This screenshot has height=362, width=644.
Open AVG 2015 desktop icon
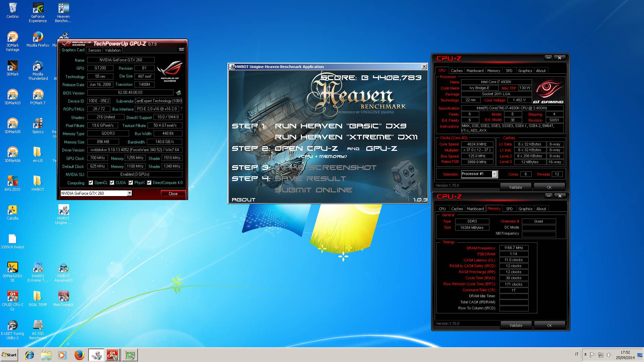pos(12,183)
